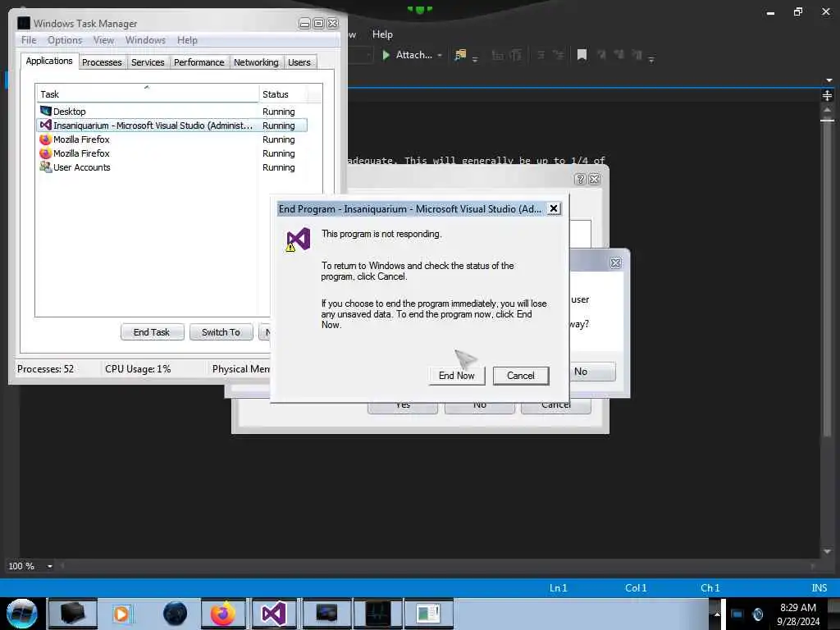
Task: Open Task Manager from the taskbar
Action: [x=377, y=614]
